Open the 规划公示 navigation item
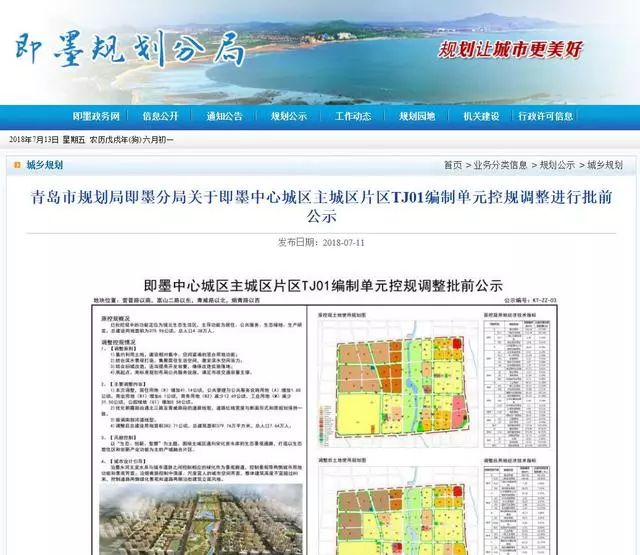 coord(288,116)
